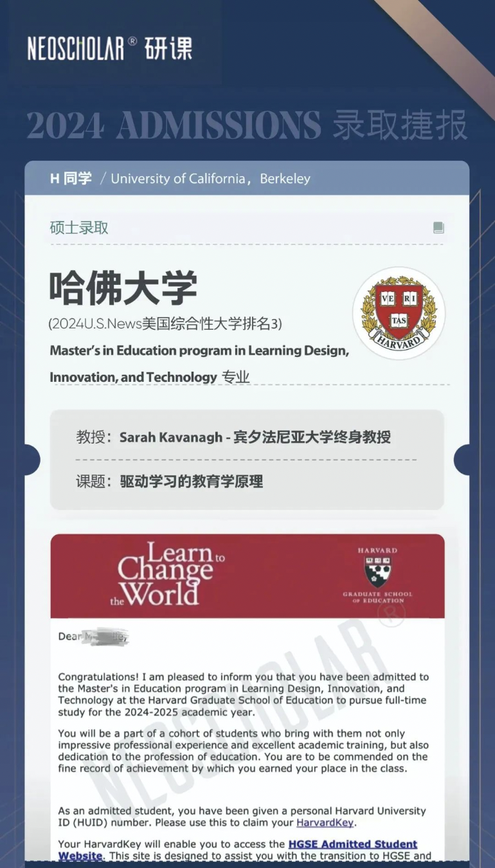Click the Harvard Graduate School of Education shield
Viewport: 495px width, 868px height.
[x=378, y=572]
